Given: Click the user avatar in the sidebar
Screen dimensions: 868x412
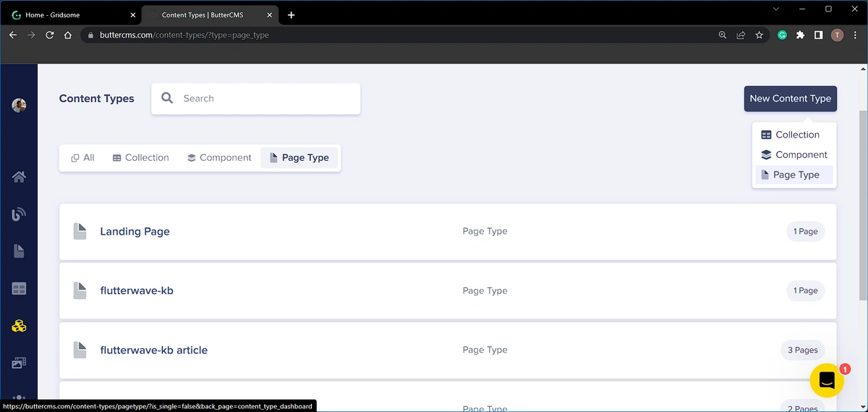Looking at the screenshot, I should point(19,105).
